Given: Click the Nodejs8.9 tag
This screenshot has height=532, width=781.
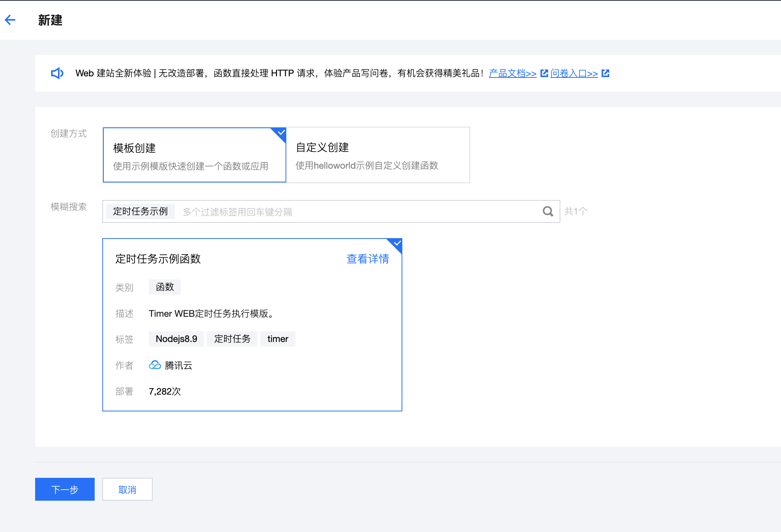Looking at the screenshot, I should tap(176, 339).
